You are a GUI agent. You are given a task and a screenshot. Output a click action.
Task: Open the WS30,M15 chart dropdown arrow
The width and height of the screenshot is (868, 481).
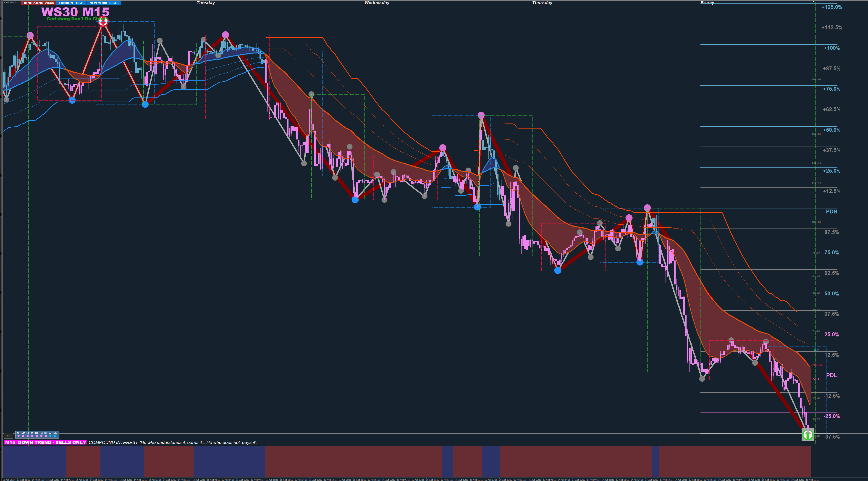coord(4,2)
